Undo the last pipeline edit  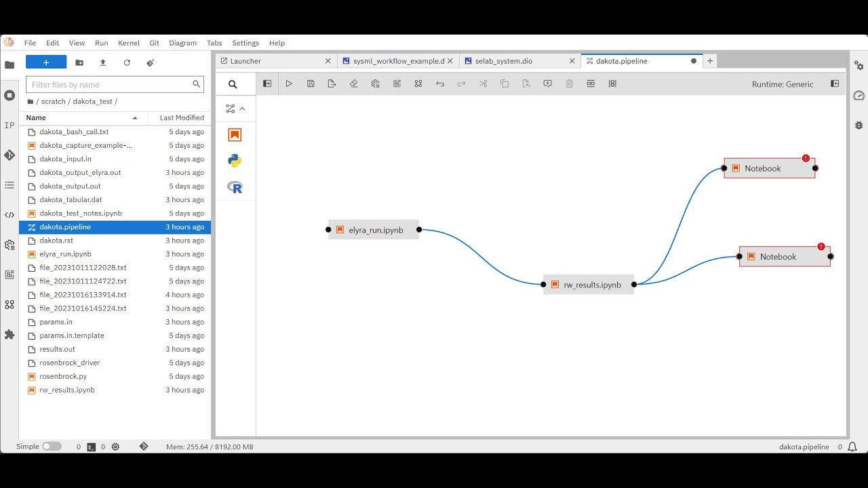(x=440, y=84)
